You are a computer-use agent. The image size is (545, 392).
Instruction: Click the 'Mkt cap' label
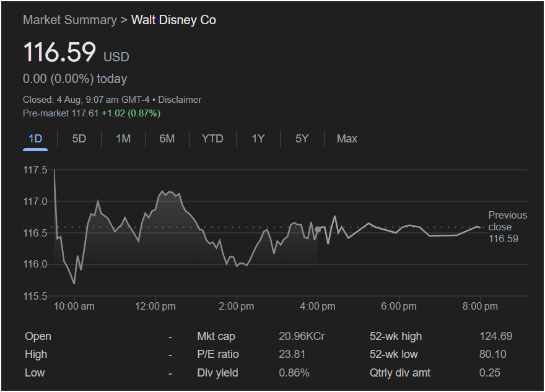[216, 336]
